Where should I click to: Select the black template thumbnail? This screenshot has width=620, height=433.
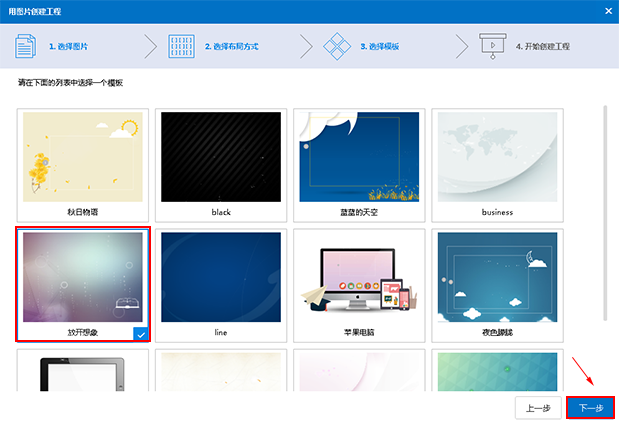click(221, 157)
